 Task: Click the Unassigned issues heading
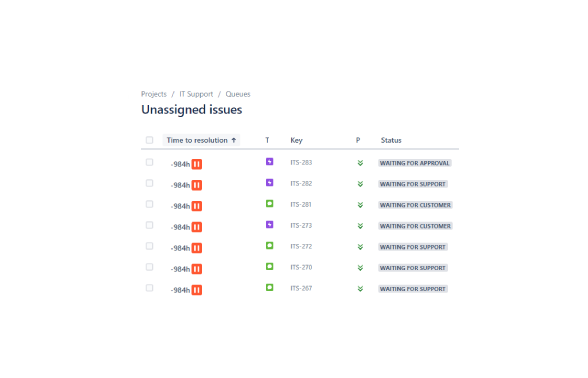[x=192, y=110]
